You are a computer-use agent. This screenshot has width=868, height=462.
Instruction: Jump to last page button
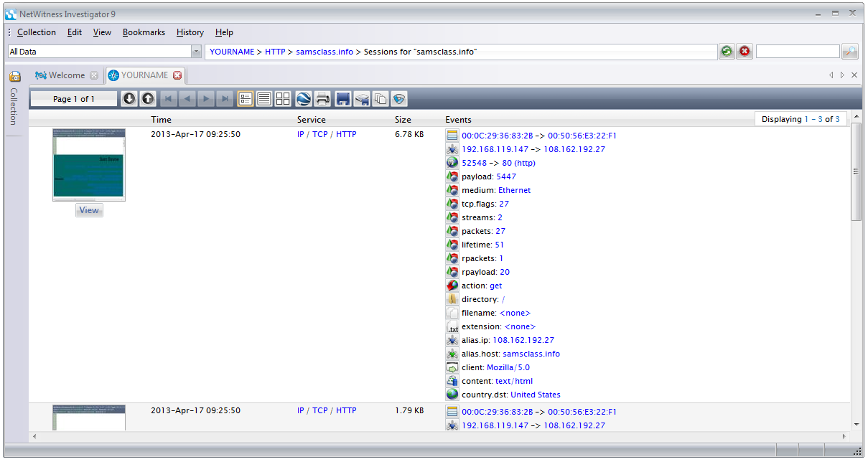pos(225,99)
